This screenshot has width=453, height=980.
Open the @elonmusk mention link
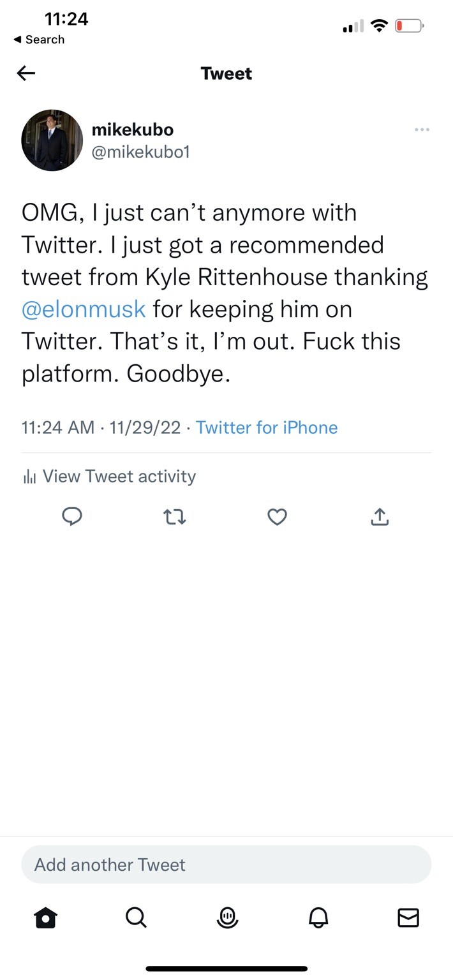click(84, 309)
